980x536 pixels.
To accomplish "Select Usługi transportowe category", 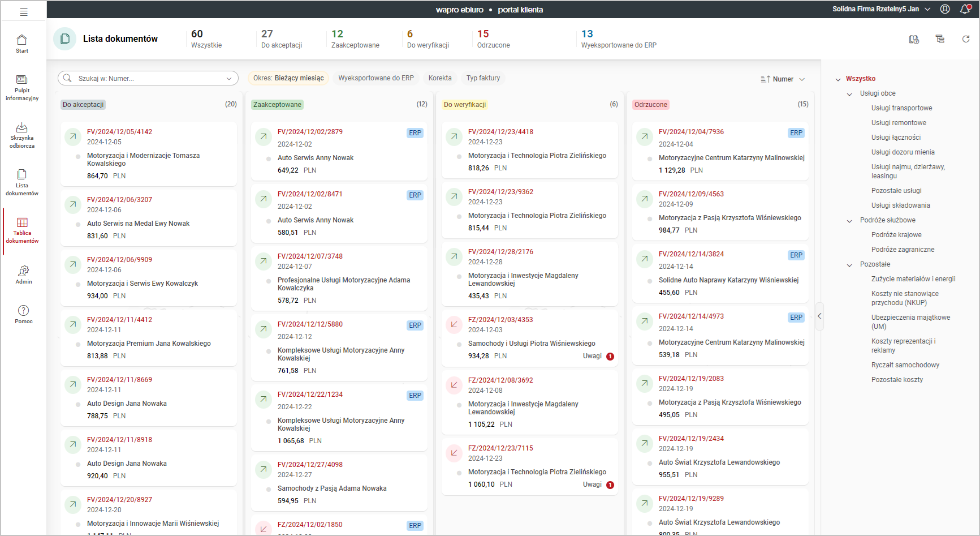I will 901,108.
